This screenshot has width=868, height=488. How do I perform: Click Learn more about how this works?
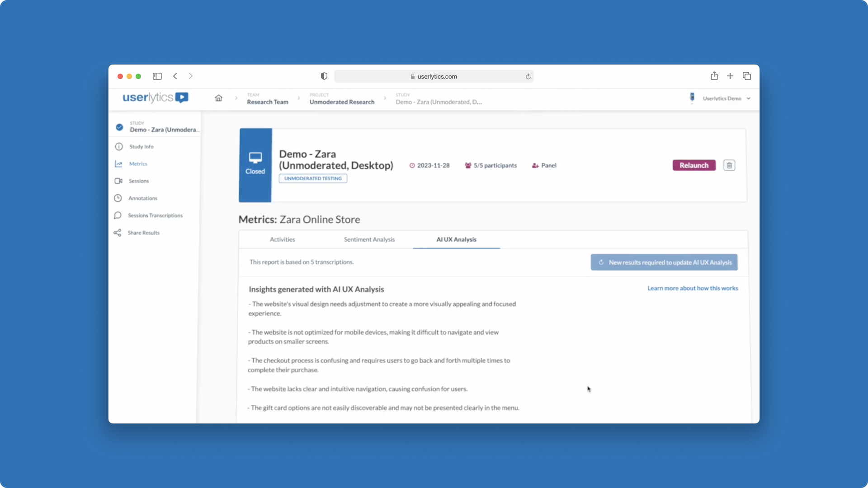(692, 288)
